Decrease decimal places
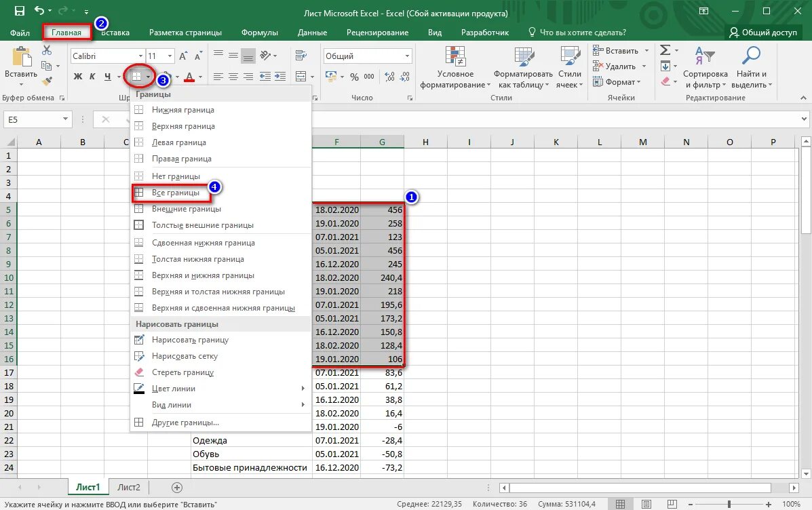The height and width of the screenshot is (510, 812). [x=405, y=77]
